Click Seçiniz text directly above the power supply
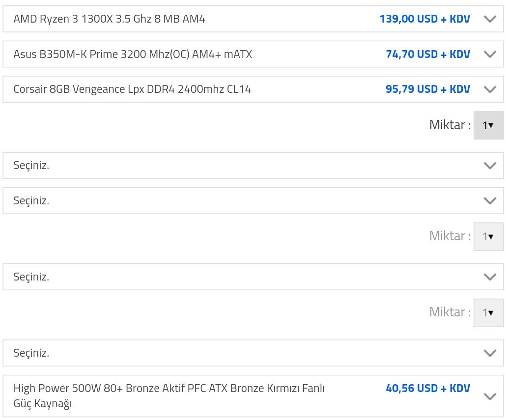This screenshot has height=420, width=506. coord(31,353)
